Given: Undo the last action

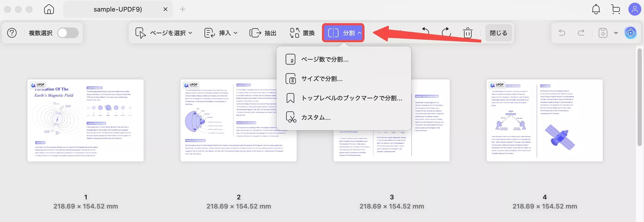Looking at the screenshot, I should click(x=562, y=33).
